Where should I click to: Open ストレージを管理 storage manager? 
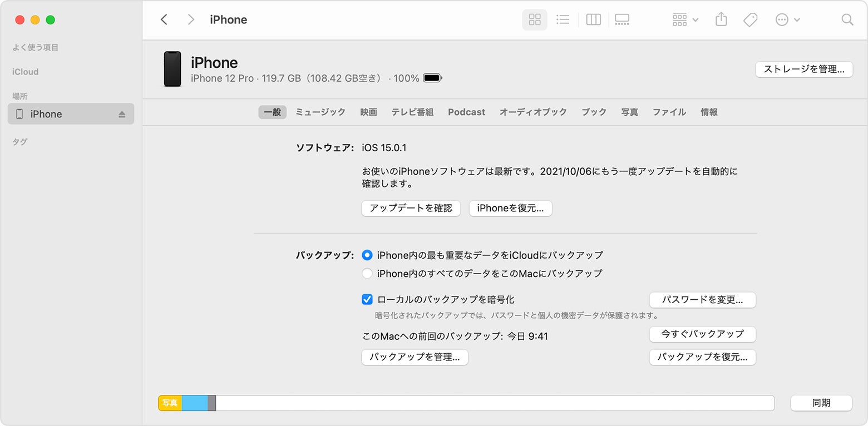pos(803,70)
